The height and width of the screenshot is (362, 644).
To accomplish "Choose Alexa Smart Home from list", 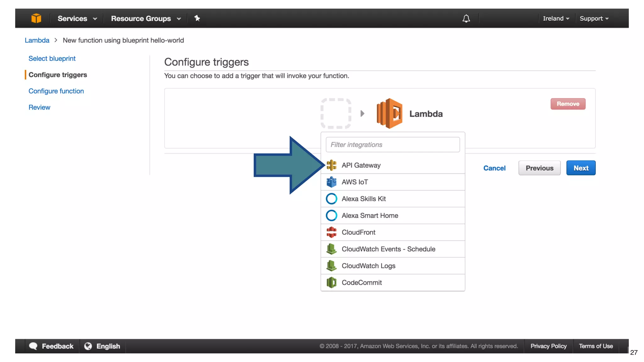I will (370, 216).
